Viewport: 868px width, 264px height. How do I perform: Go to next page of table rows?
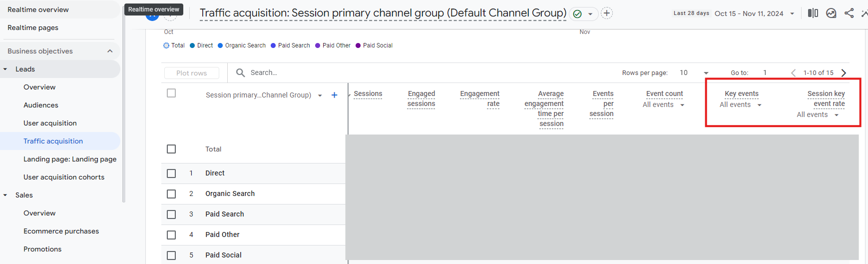coord(844,72)
